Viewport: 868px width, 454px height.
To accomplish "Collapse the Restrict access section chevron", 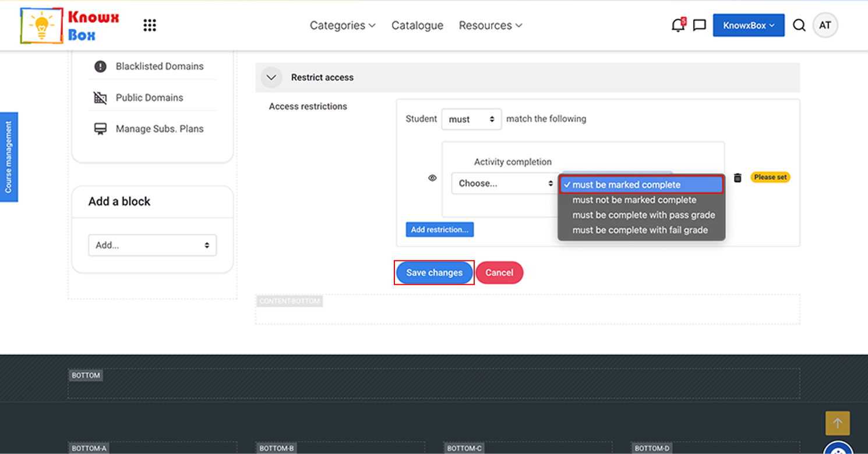I will (271, 77).
